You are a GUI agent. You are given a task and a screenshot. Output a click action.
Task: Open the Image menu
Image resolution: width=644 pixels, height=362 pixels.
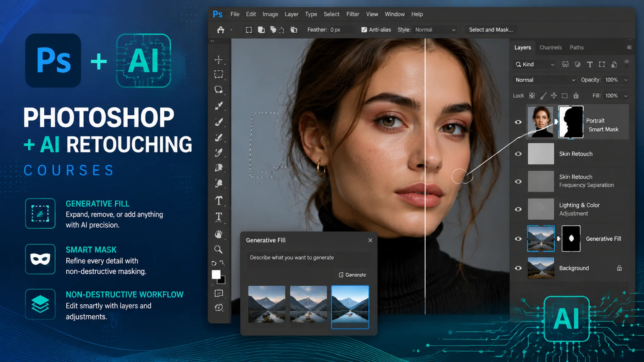coord(270,14)
